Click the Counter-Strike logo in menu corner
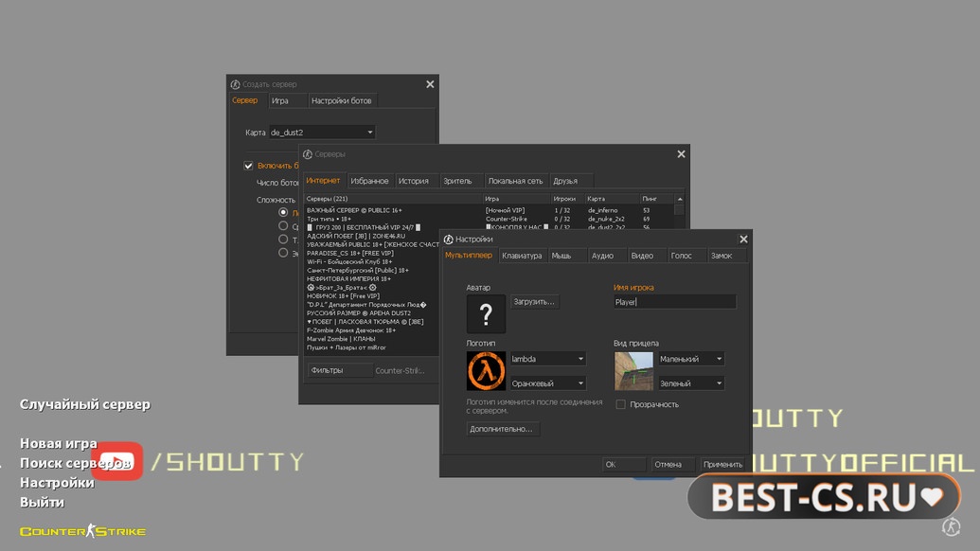 [83, 531]
